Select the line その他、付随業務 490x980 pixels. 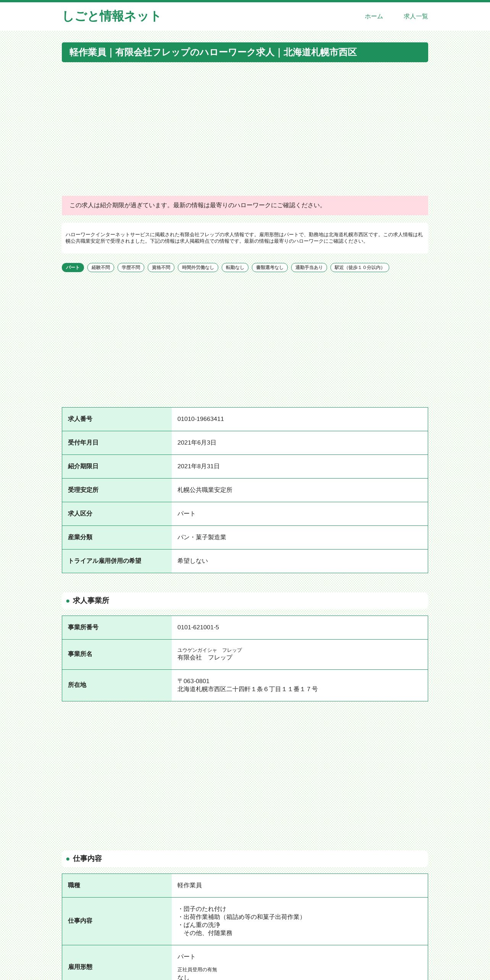(208, 933)
